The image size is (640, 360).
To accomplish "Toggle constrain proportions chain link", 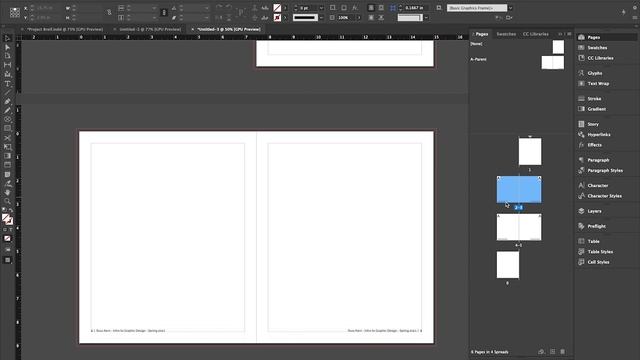I will click(109, 13).
